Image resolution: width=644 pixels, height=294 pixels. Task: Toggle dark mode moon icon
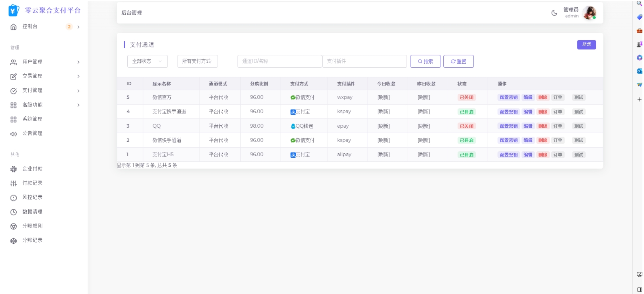pos(554,13)
